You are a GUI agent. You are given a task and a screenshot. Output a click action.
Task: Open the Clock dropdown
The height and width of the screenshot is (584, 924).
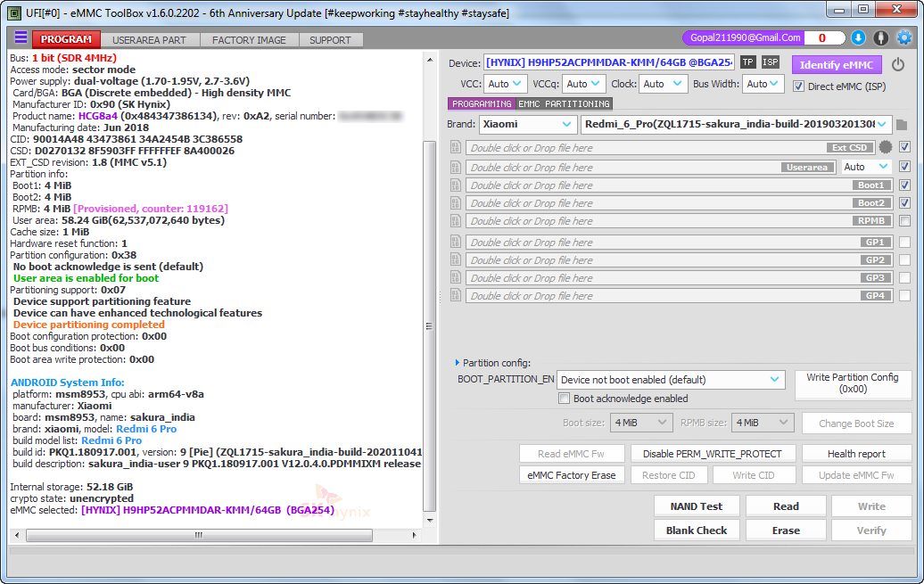pyautogui.click(x=663, y=84)
